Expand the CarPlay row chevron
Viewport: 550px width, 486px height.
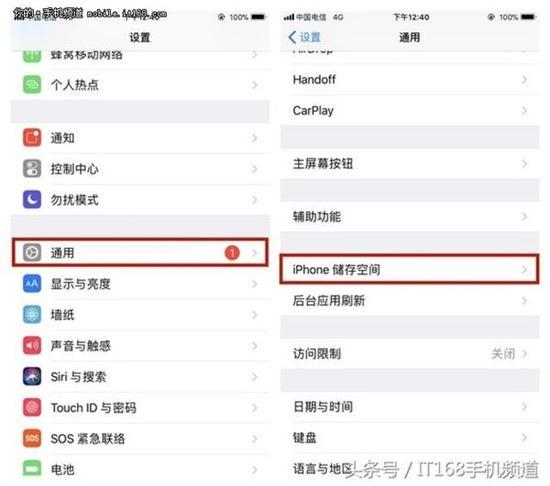(524, 110)
